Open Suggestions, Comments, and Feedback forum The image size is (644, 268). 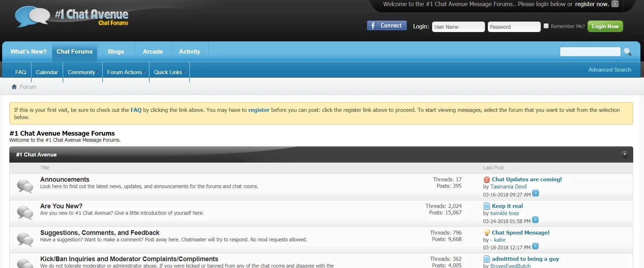[100, 233]
